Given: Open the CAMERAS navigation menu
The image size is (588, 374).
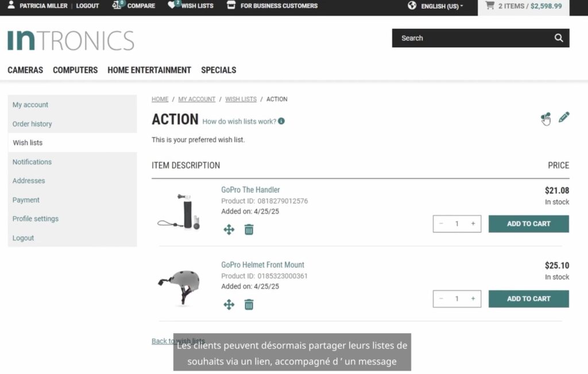Looking at the screenshot, I should (25, 70).
